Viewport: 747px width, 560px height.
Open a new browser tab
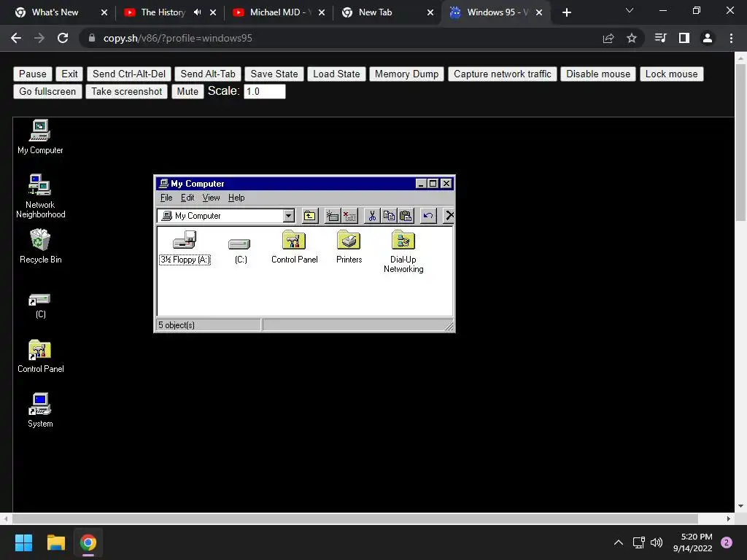(x=566, y=12)
